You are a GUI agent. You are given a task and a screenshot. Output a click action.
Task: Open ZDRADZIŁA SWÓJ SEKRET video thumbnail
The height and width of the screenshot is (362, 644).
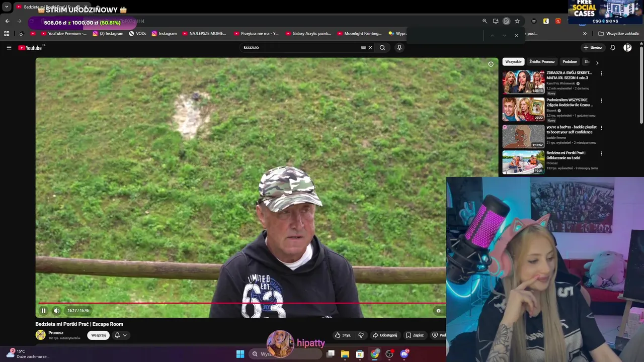tap(523, 82)
